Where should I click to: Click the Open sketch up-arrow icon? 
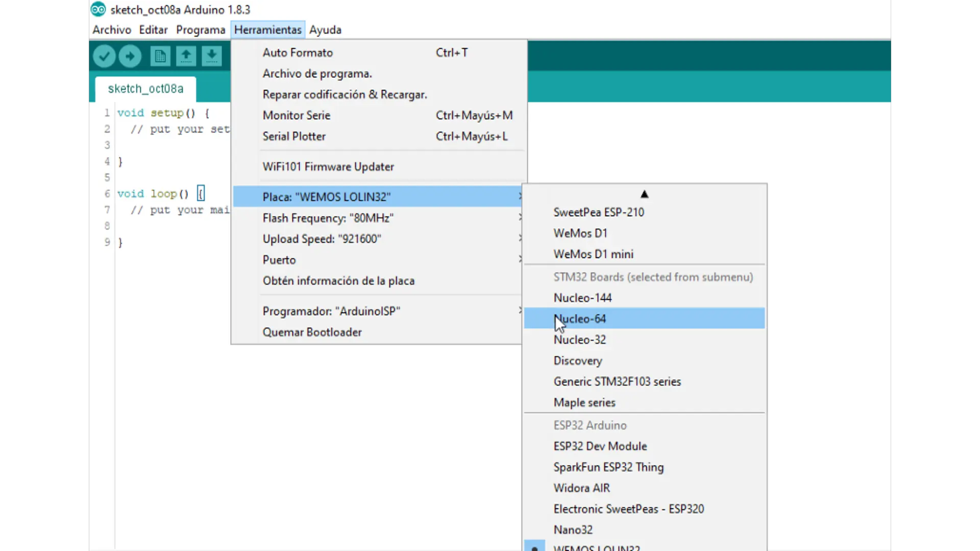186,56
